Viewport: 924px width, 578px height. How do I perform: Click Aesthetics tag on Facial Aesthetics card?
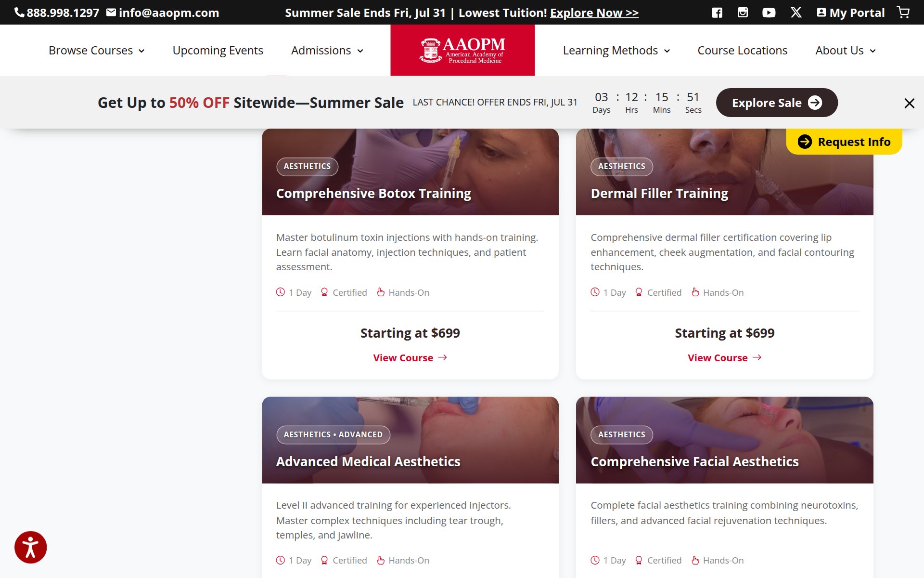click(621, 434)
